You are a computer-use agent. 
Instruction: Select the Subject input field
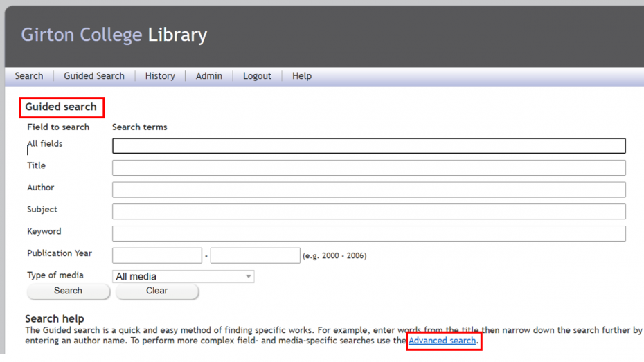coord(368,212)
